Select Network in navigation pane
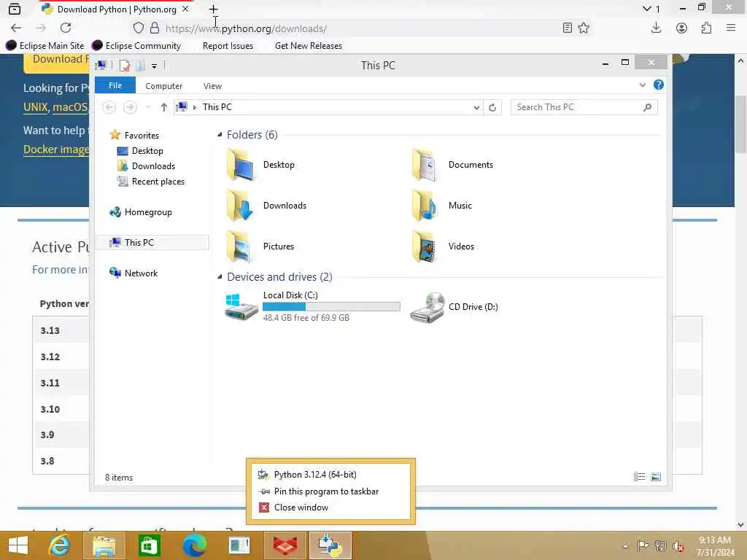 tap(141, 273)
